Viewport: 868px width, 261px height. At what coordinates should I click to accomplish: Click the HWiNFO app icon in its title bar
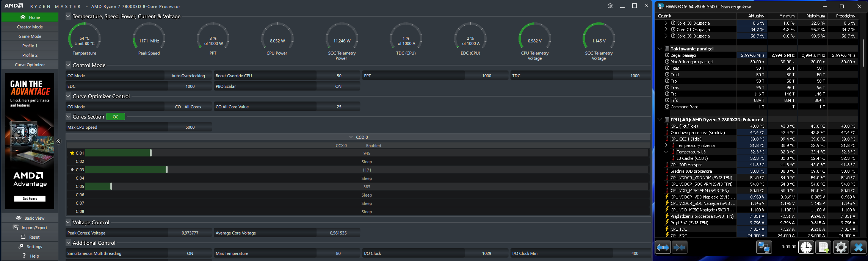661,6
